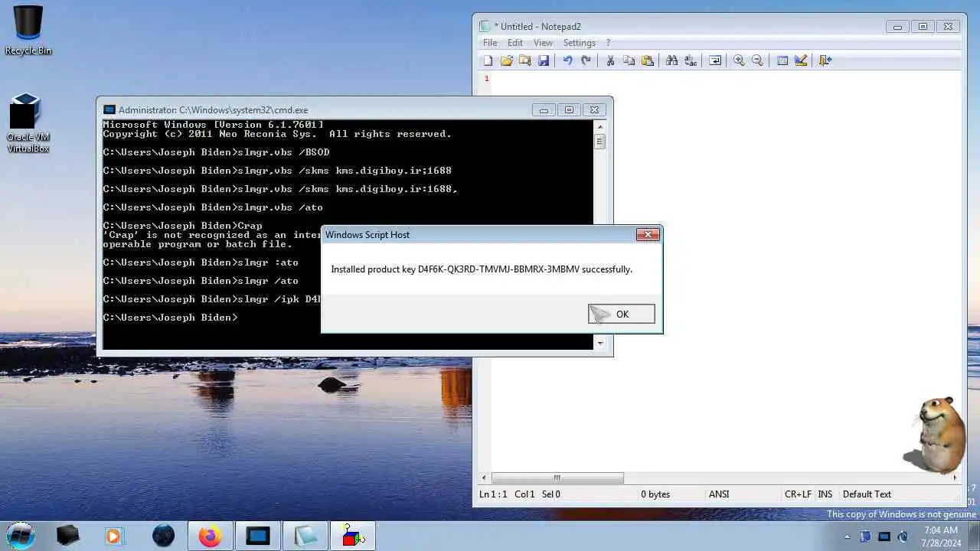
Task: Select the Oracle VM VirtualBox desktop icon
Action: pos(28,123)
